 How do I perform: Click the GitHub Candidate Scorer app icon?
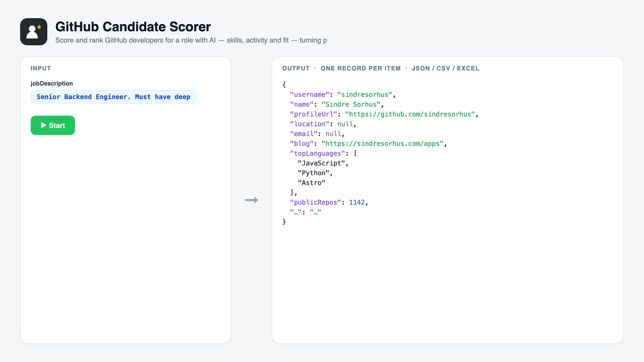[34, 32]
